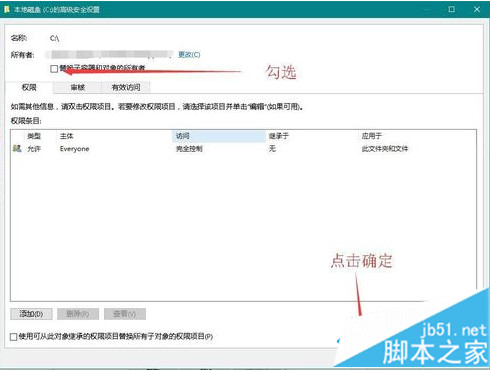Click the 查看(V) button
Screen dimensions: 490x370
125,314
